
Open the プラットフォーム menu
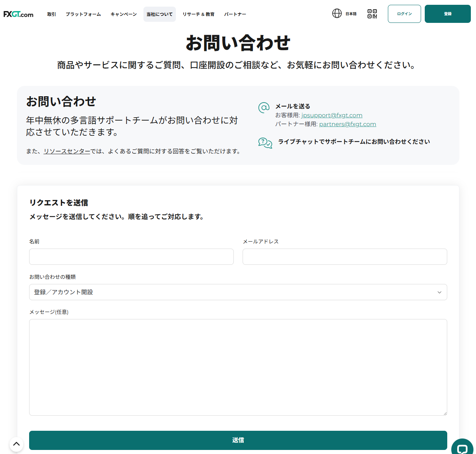coord(83,14)
